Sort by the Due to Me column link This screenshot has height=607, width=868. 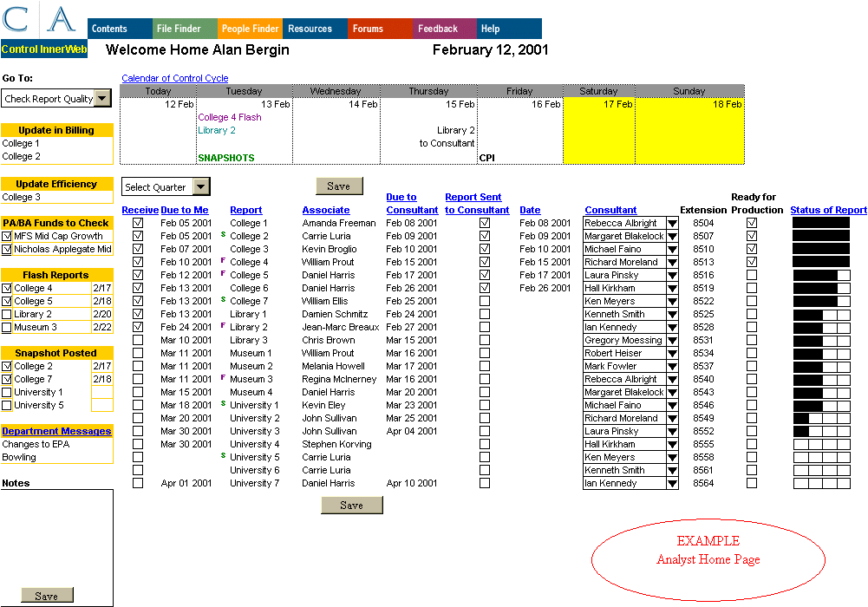tap(185, 210)
